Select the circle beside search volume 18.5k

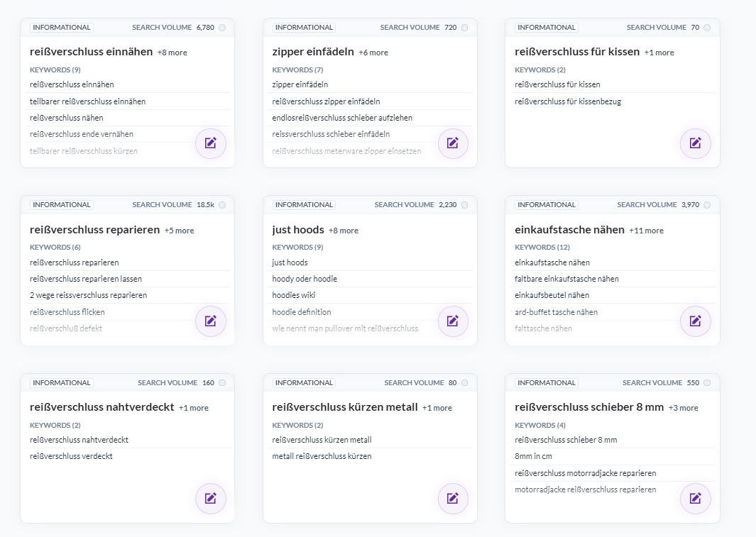222,205
